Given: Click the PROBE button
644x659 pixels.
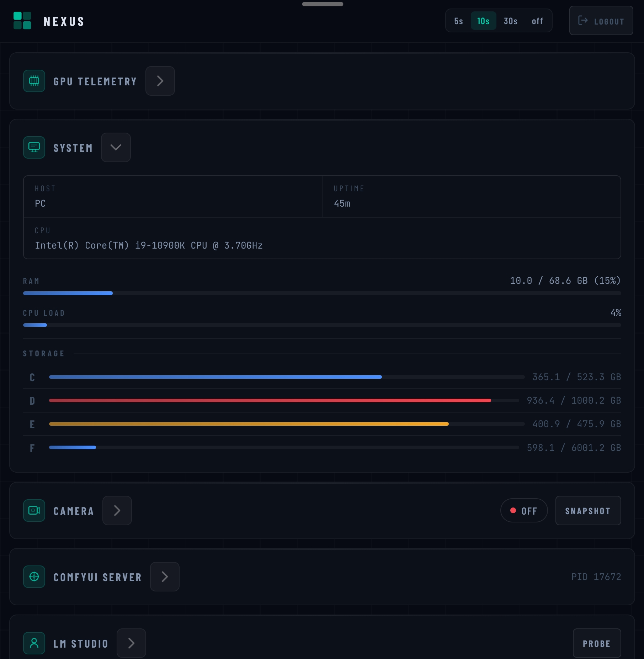Looking at the screenshot, I should [x=597, y=643].
